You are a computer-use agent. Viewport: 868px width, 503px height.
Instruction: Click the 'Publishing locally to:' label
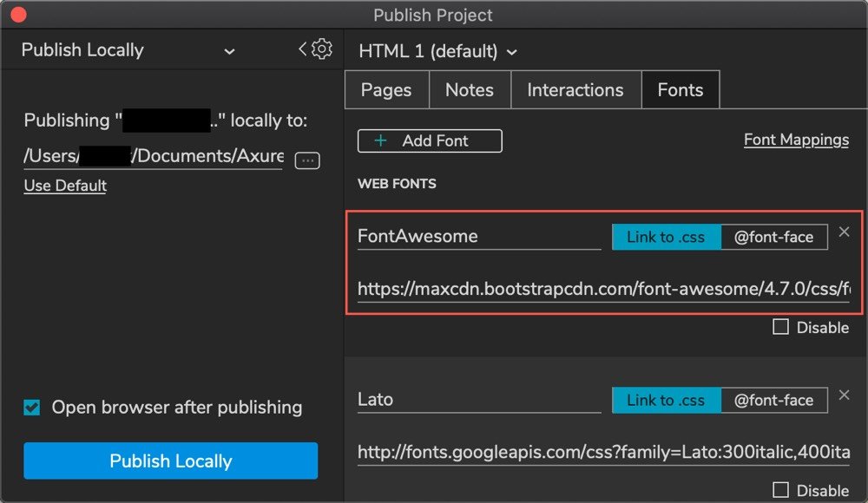(166, 120)
